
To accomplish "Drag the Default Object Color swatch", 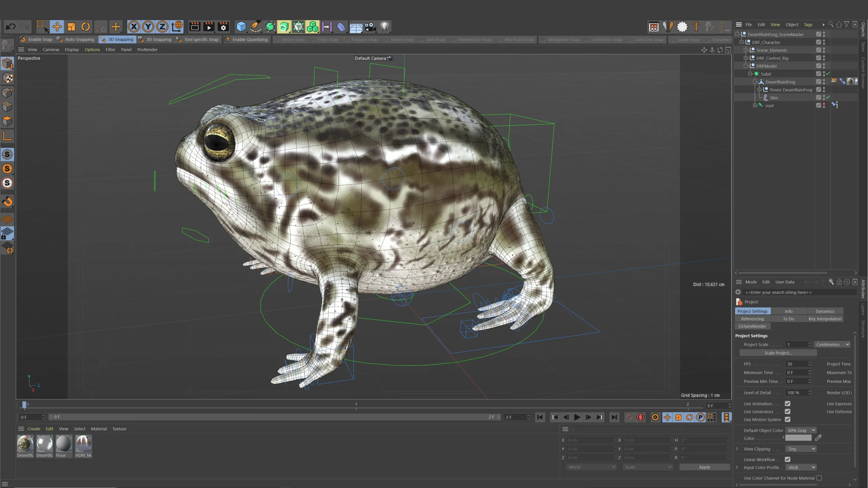I will pos(799,438).
